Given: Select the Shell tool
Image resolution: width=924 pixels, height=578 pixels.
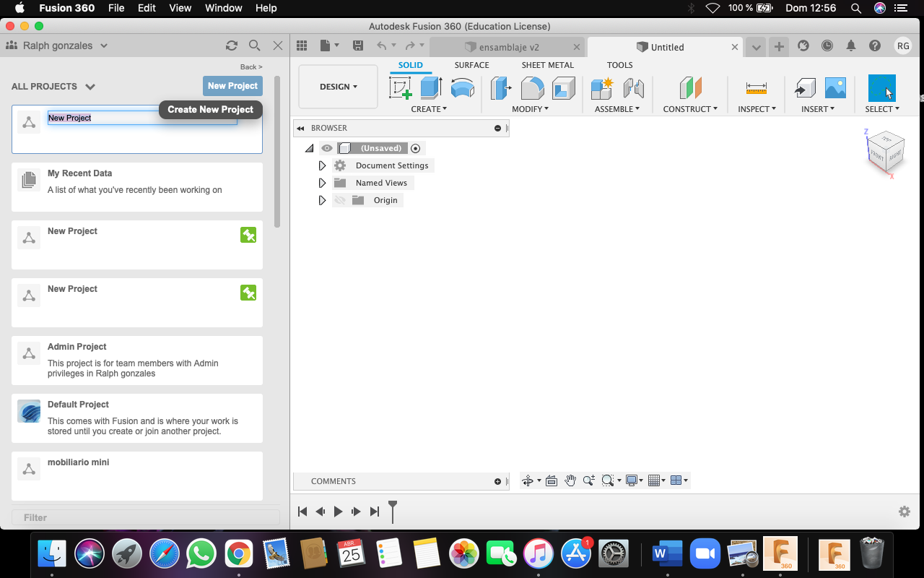Looking at the screenshot, I should point(563,88).
